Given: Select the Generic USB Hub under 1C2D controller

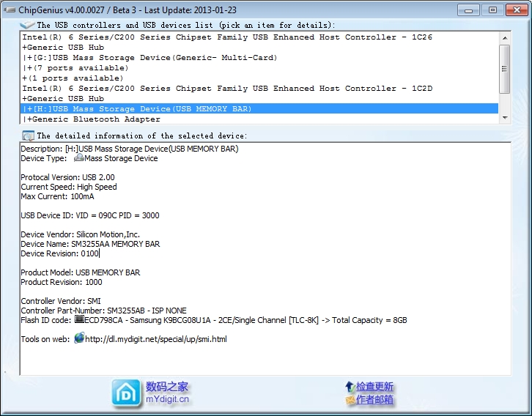Looking at the screenshot, I should tap(259, 99).
